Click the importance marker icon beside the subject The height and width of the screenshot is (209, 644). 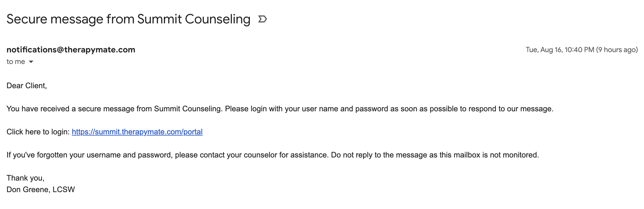click(262, 19)
